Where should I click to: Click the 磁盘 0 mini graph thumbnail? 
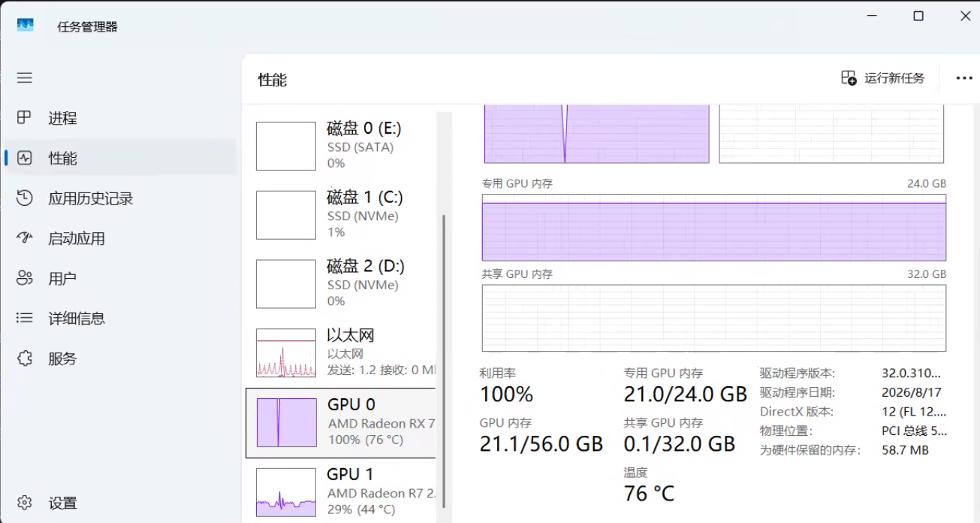coord(286,147)
